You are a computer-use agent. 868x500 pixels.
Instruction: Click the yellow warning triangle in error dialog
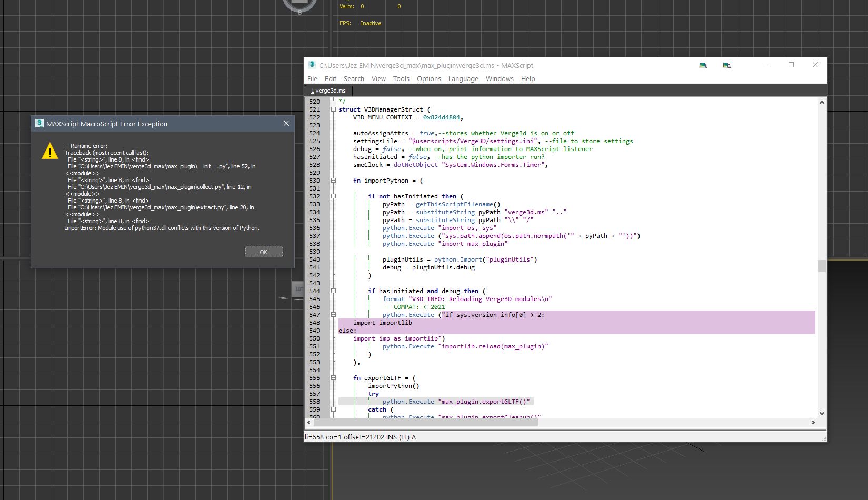coord(50,151)
